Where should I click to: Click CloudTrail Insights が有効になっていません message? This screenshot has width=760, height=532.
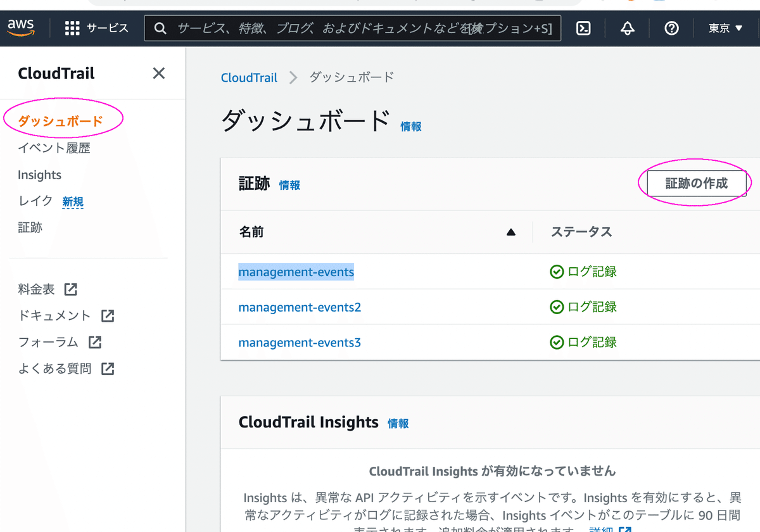(492, 471)
